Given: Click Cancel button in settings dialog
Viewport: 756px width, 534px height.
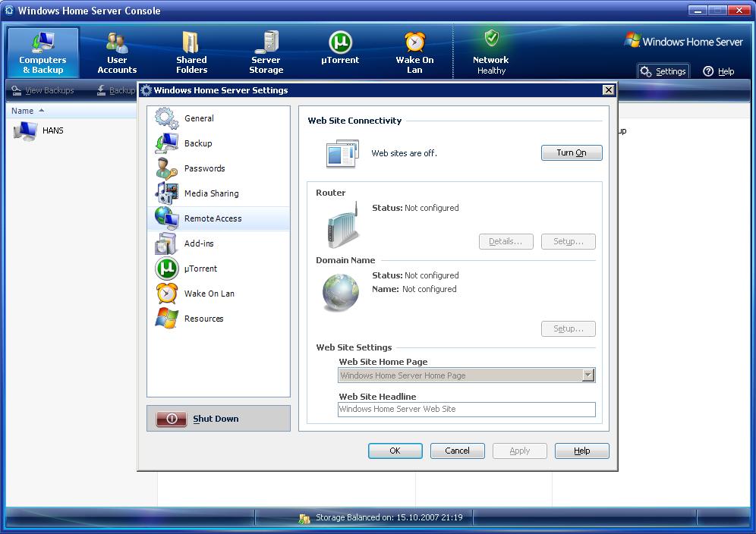Looking at the screenshot, I should [x=457, y=451].
